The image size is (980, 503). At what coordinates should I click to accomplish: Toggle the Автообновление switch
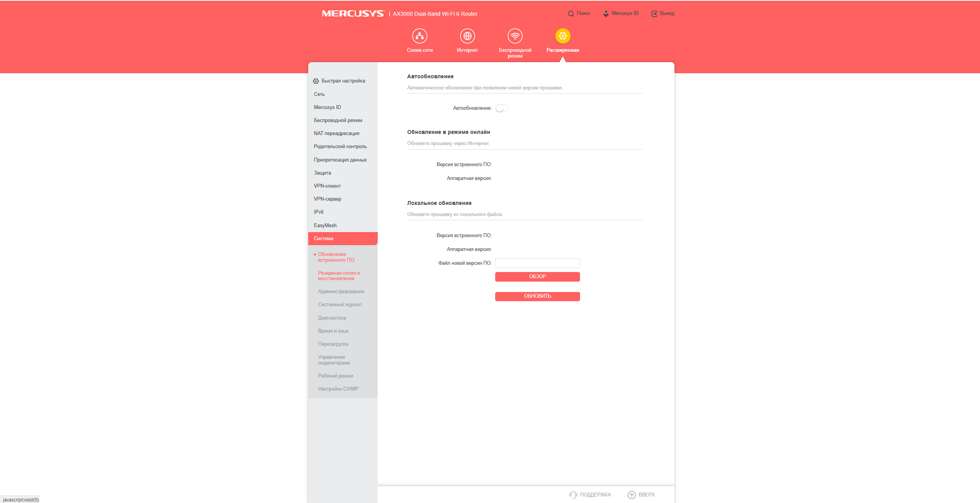(502, 109)
